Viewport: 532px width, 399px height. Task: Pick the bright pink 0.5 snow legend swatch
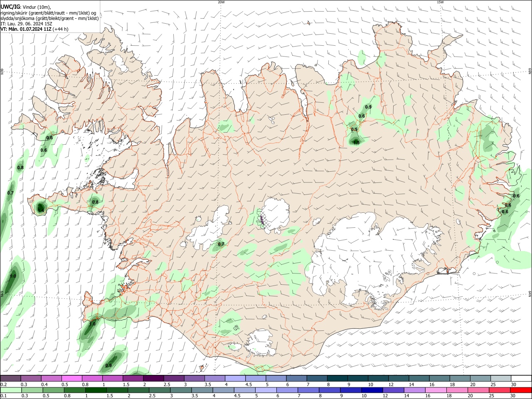(x=71, y=378)
